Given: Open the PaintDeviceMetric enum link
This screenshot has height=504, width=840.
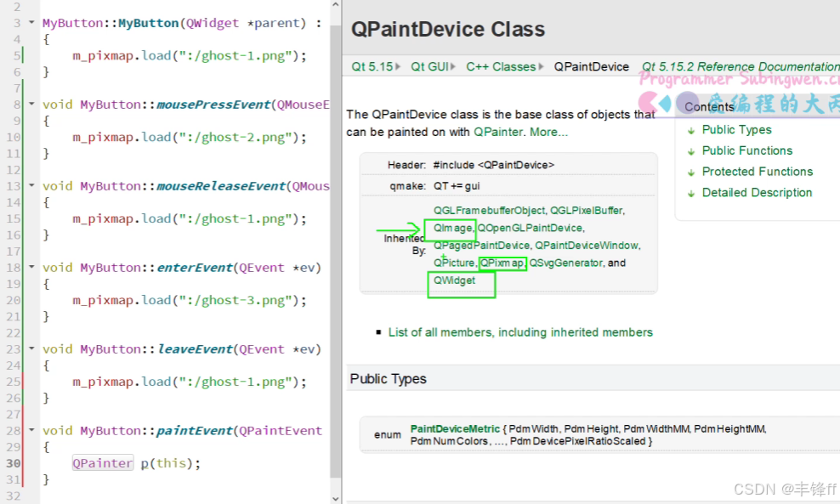Looking at the screenshot, I should pyautogui.click(x=455, y=429).
